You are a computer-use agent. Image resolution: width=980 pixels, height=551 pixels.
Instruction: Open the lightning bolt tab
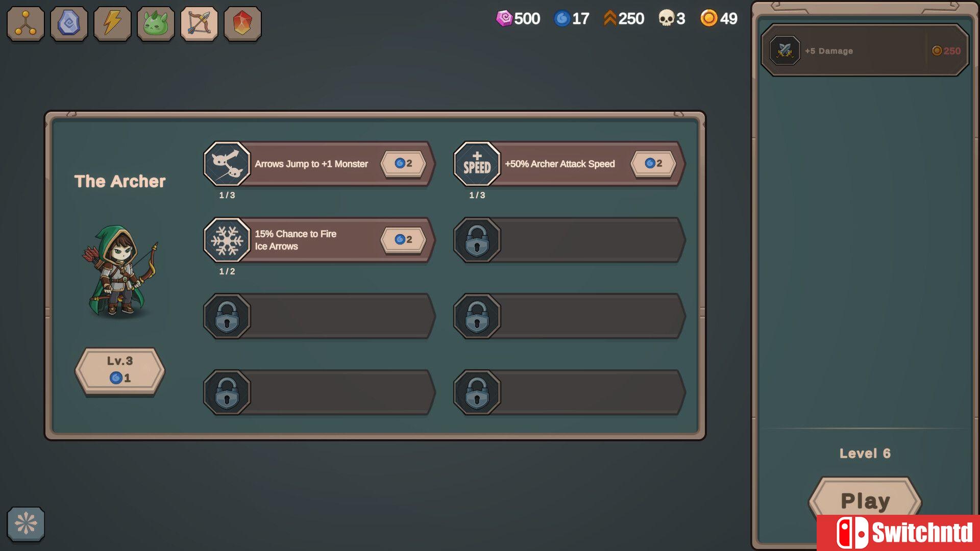(112, 23)
